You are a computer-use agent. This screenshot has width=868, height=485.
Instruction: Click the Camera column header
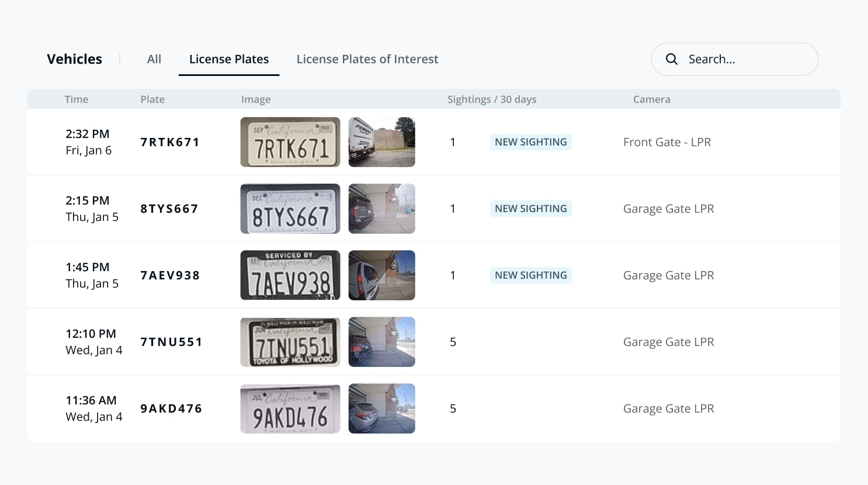[652, 99]
